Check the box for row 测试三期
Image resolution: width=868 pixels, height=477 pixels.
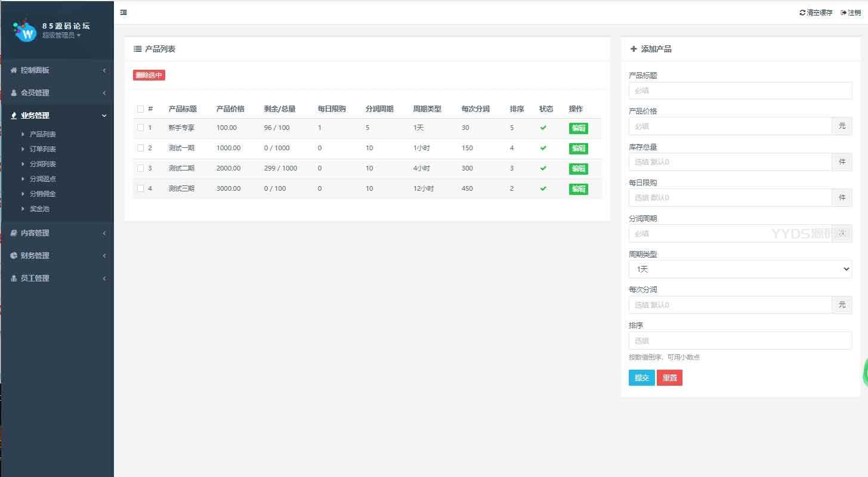pyautogui.click(x=140, y=188)
